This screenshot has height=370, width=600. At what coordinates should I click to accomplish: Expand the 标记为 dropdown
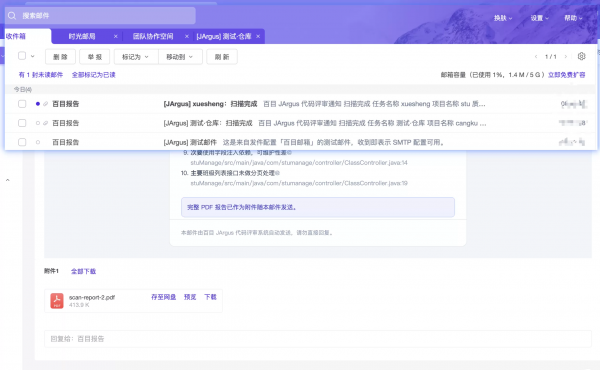tap(136, 57)
